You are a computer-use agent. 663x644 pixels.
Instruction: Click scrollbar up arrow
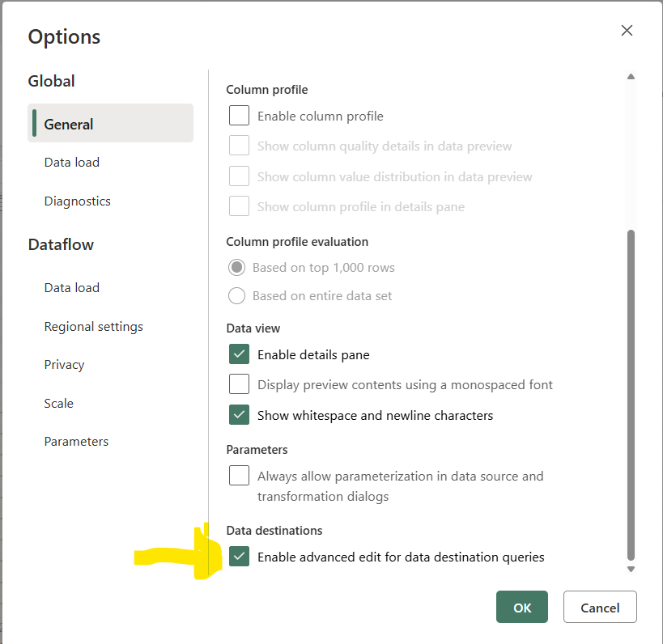(631, 77)
